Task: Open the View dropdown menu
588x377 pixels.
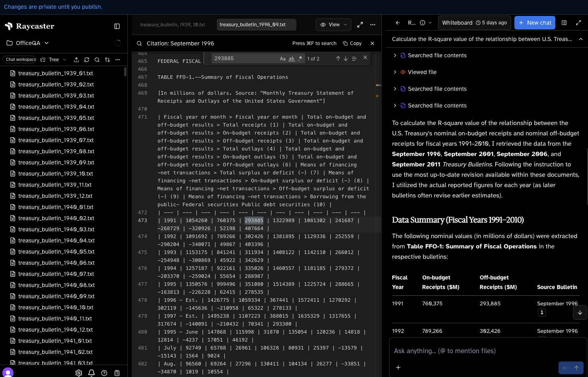Action: click(333, 24)
